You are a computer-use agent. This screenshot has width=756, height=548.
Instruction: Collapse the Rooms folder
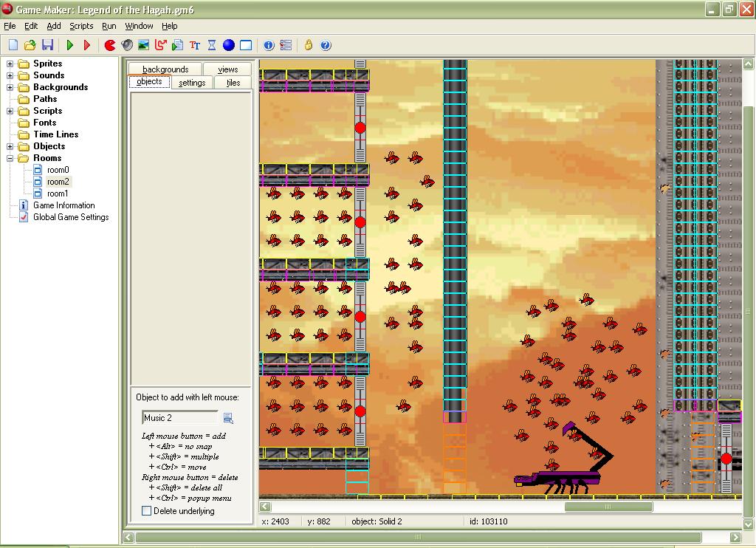pos(10,158)
